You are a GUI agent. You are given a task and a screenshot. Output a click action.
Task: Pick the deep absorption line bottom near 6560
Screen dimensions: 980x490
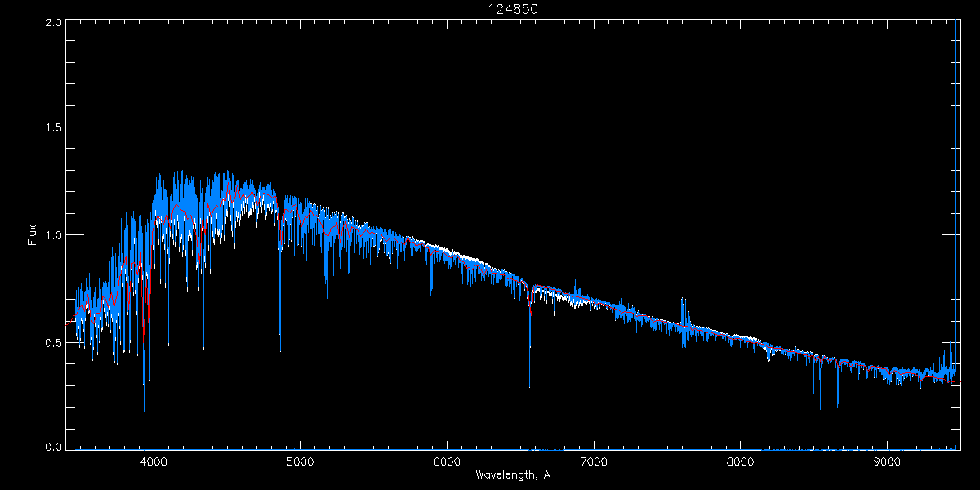coord(529,386)
